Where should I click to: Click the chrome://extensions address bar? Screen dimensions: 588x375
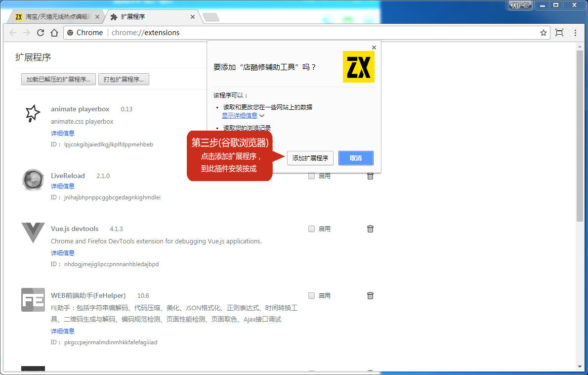306,33
